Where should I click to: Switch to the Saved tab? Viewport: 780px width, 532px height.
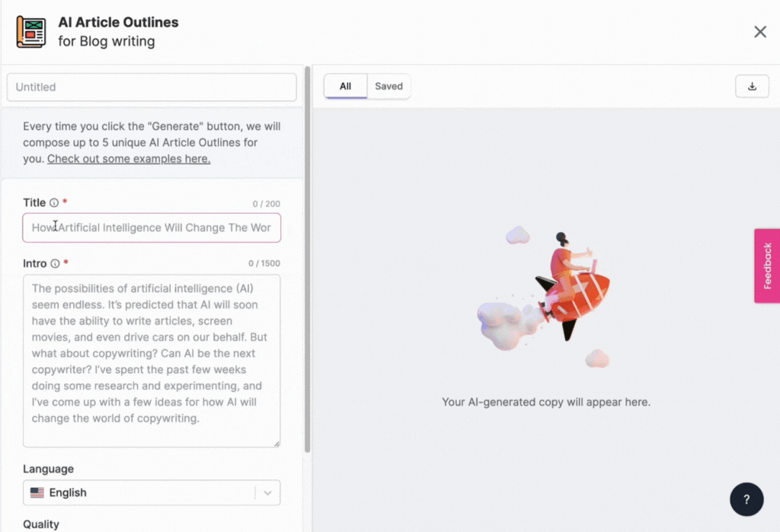tap(388, 86)
